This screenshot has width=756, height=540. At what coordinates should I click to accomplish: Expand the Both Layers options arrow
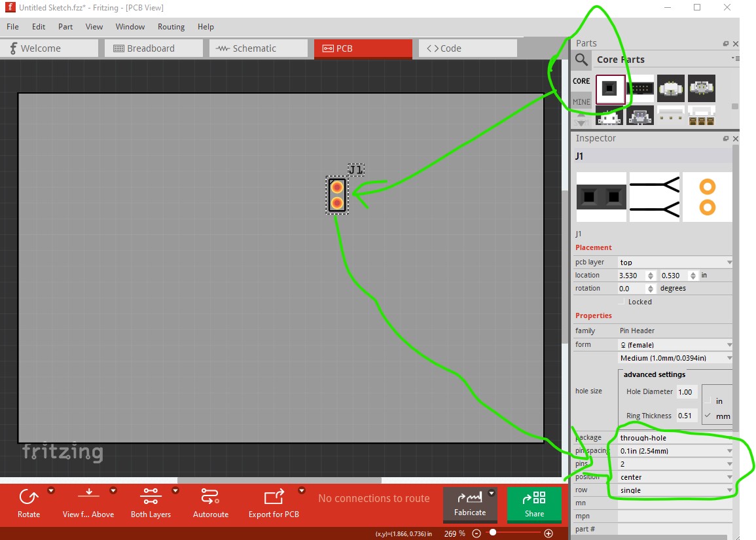coord(175,491)
